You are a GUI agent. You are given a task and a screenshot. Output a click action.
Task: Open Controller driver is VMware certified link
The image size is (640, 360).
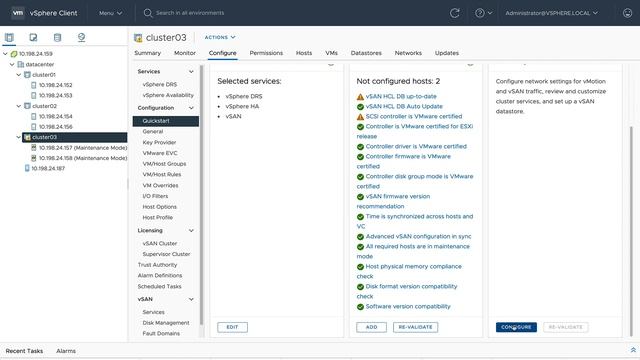(x=416, y=146)
